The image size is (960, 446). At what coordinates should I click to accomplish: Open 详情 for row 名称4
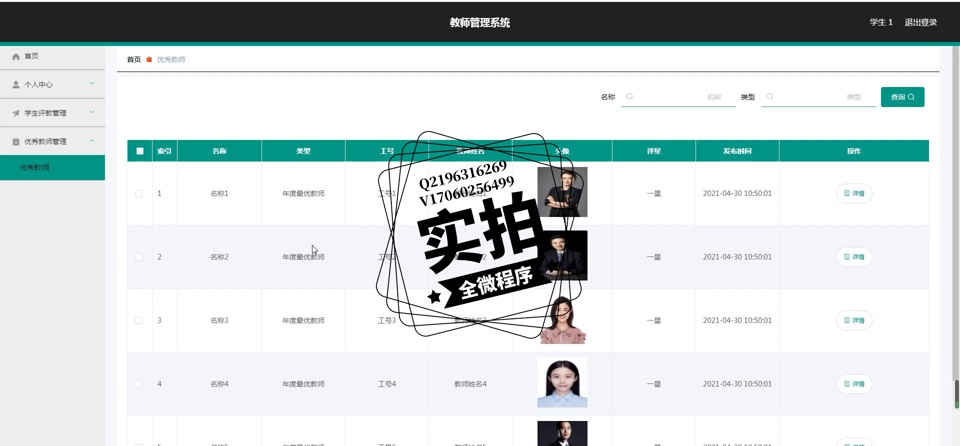point(854,384)
